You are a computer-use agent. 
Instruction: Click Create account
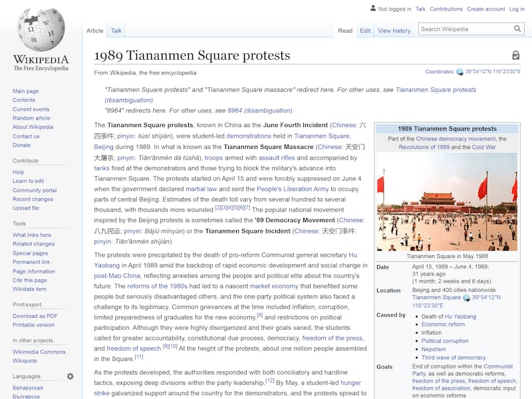point(486,9)
